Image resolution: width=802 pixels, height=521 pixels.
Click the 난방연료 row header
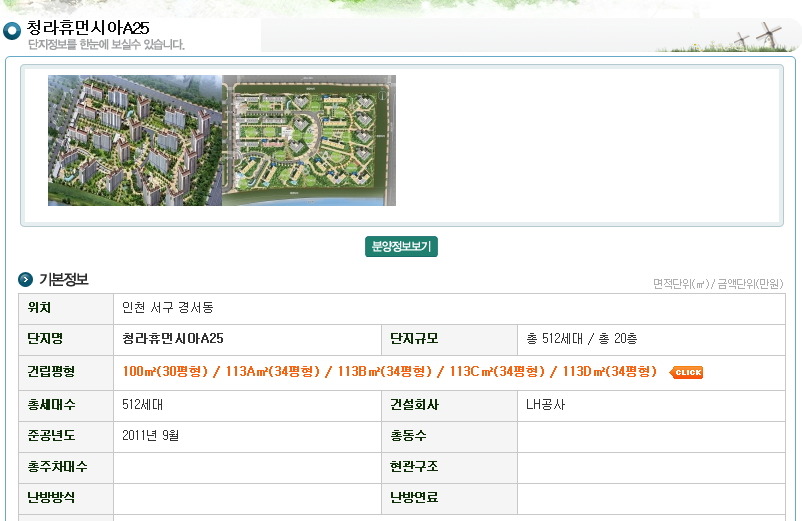pos(450,499)
